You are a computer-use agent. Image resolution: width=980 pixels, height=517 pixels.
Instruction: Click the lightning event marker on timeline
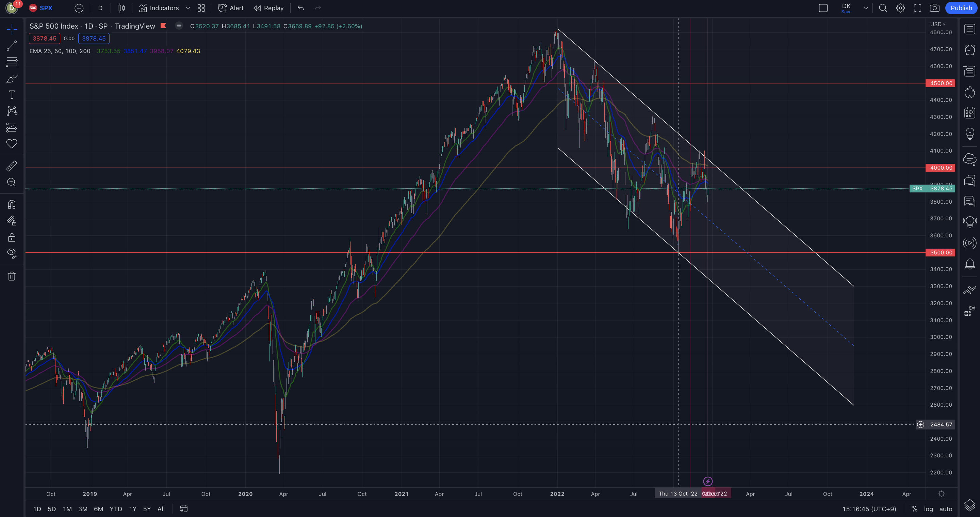click(708, 481)
